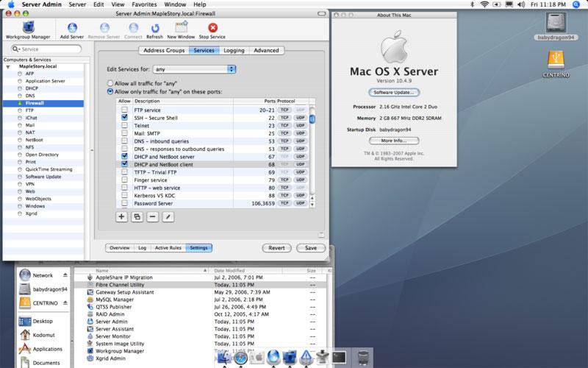Switch to the Active Rules pane
The image size is (588, 368).
(168, 248)
